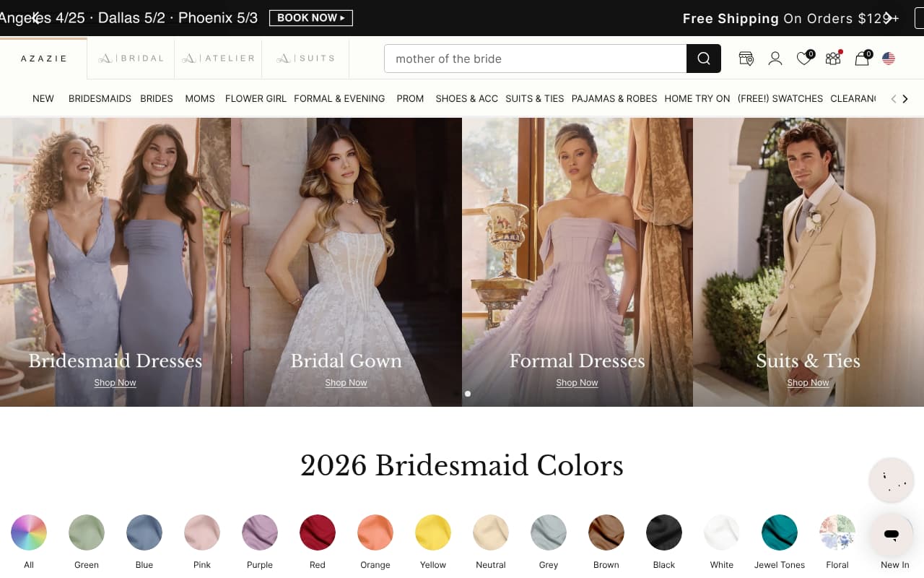Screen dimensions: 924x578
Task: Open the account profile icon
Action: click(775, 59)
